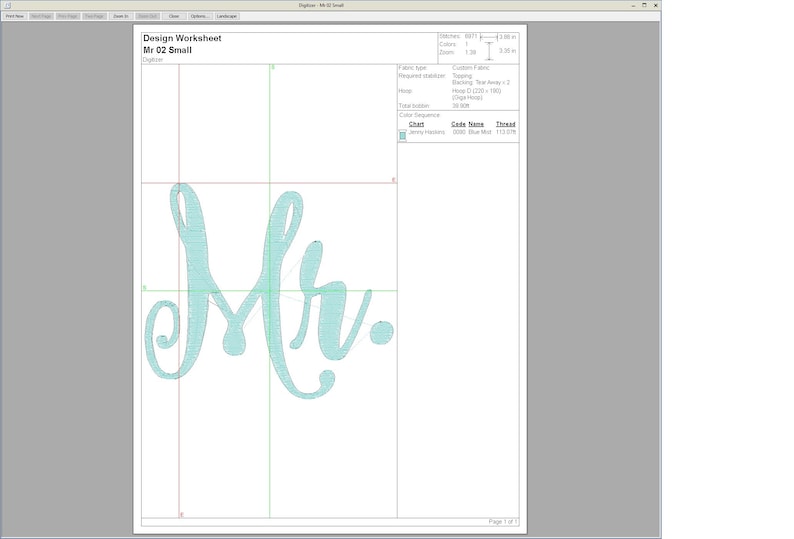Click the application icon in the title bar
794x539 pixels.
tap(7, 5)
